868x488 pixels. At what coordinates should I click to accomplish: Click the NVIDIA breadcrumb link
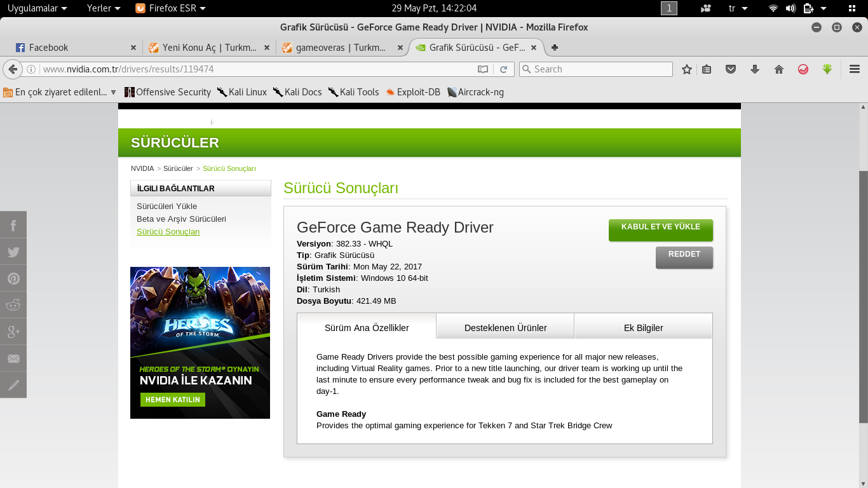coord(142,168)
